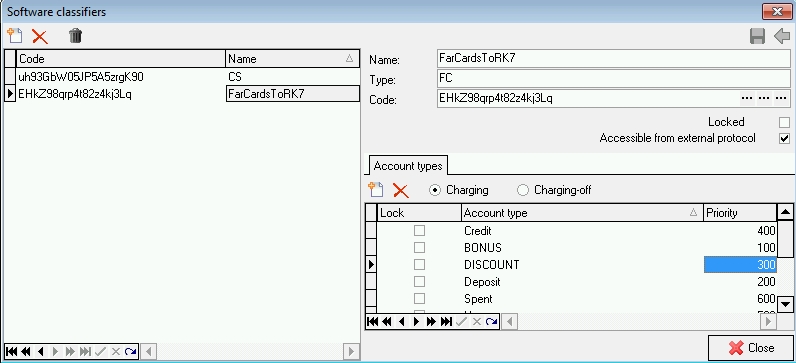This screenshot has height=363, width=796.
Task: Tick the Lock checkbox for BONUS
Action: 419,248
